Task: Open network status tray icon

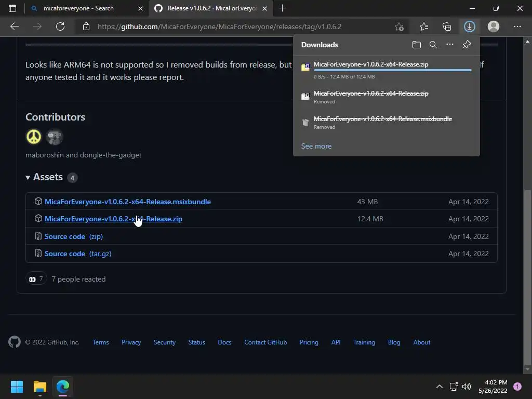Action: 454,387
